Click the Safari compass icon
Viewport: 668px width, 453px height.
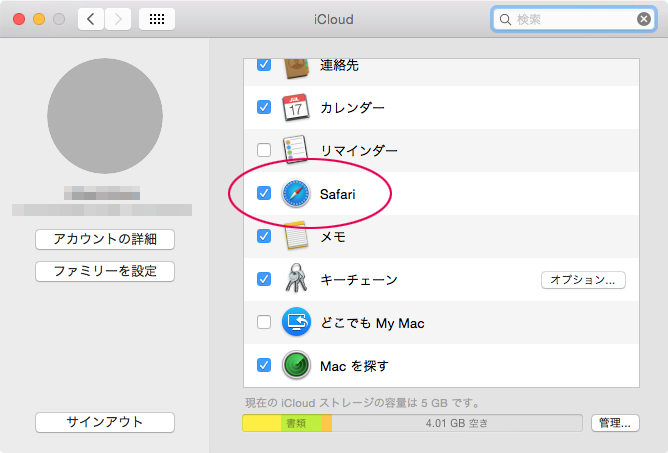296,193
